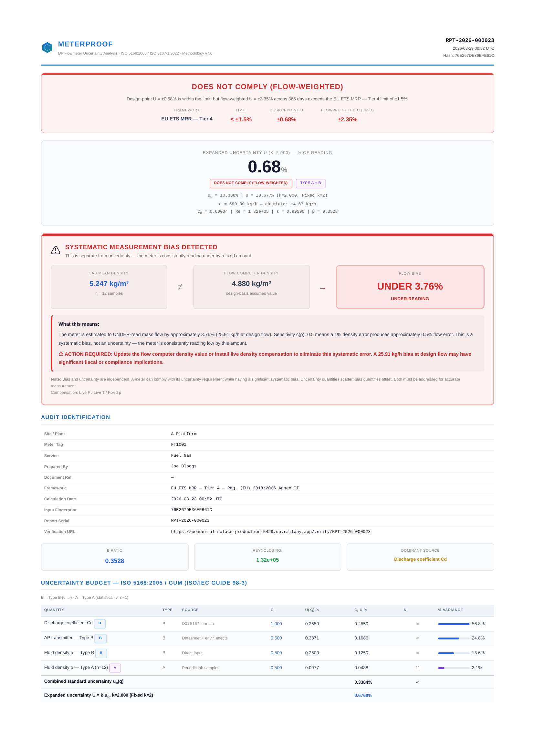This screenshot has width=535, height=756.
Task: Click the Prepared By value Joe Bloggs
Action: (184, 466)
